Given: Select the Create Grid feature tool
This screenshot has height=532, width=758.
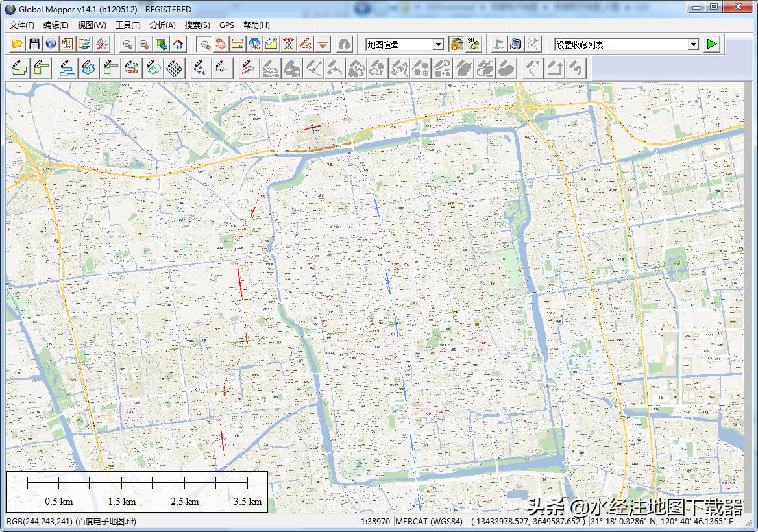Looking at the screenshot, I should click(x=174, y=68).
